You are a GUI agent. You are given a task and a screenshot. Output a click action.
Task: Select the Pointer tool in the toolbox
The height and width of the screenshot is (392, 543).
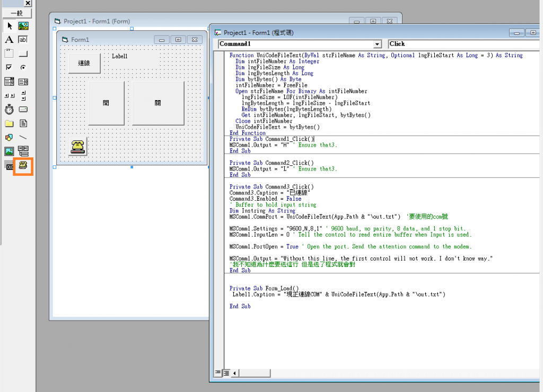(9, 25)
